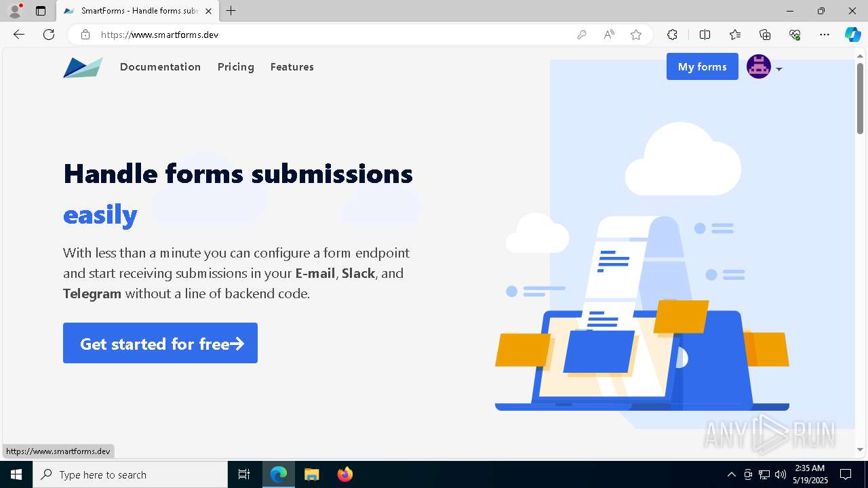This screenshot has height=488, width=868.
Task: Click the My forms button
Action: tap(702, 66)
